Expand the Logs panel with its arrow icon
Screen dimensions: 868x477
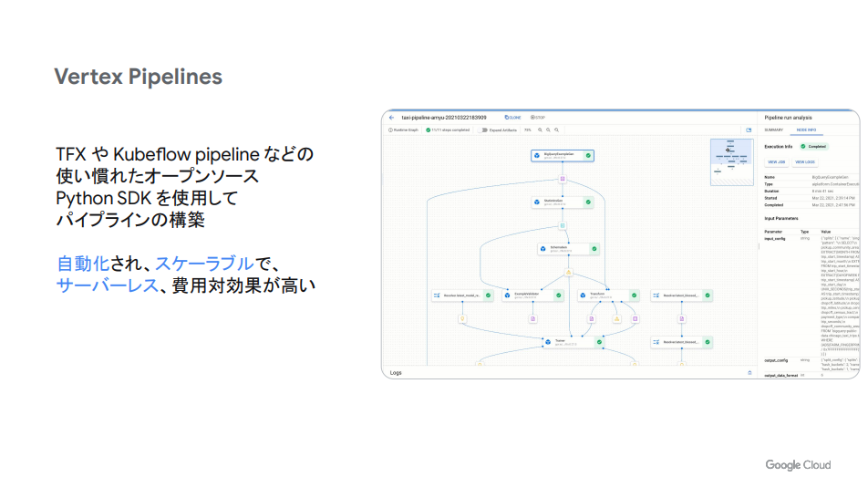pyautogui.click(x=749, y=373)
